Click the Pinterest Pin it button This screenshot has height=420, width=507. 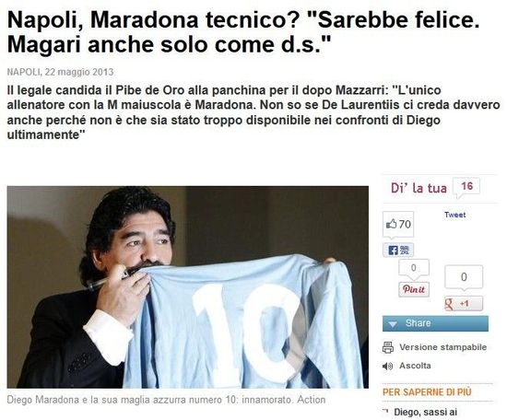[414, 289]
